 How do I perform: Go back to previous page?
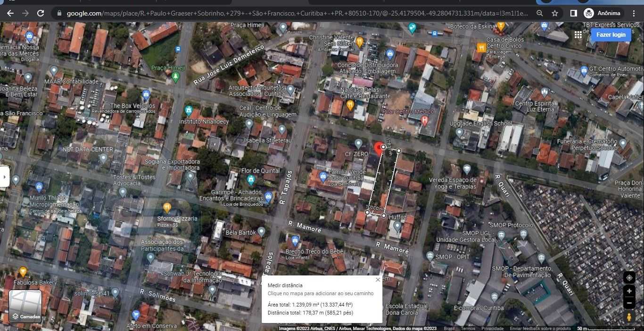pyautogui.click(x=10, y=13)
